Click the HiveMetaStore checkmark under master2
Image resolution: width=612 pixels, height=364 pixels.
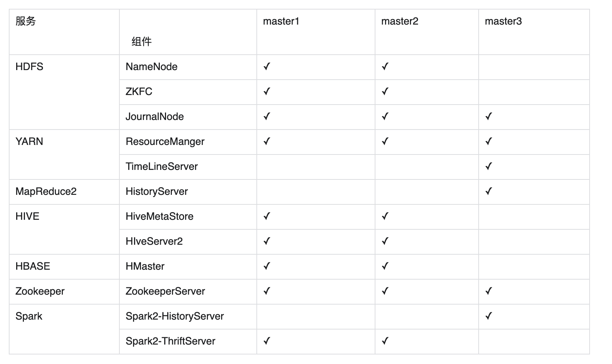click(x=385, y=216)
